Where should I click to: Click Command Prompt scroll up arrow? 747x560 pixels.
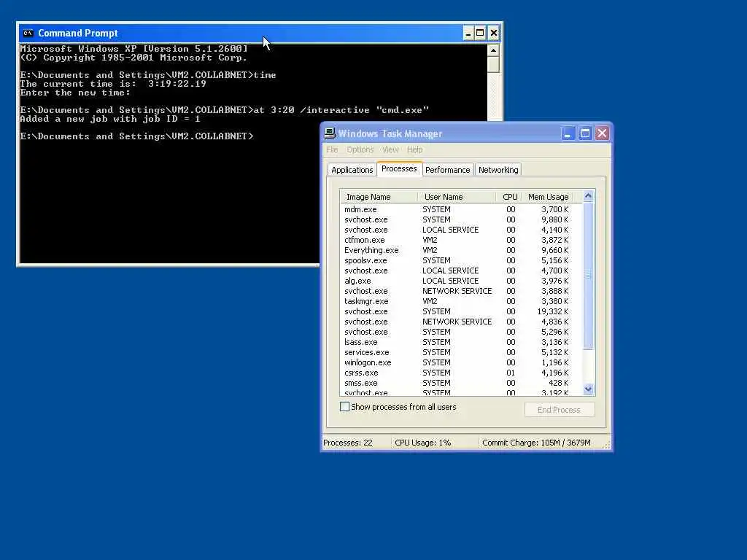click(494, 50)
